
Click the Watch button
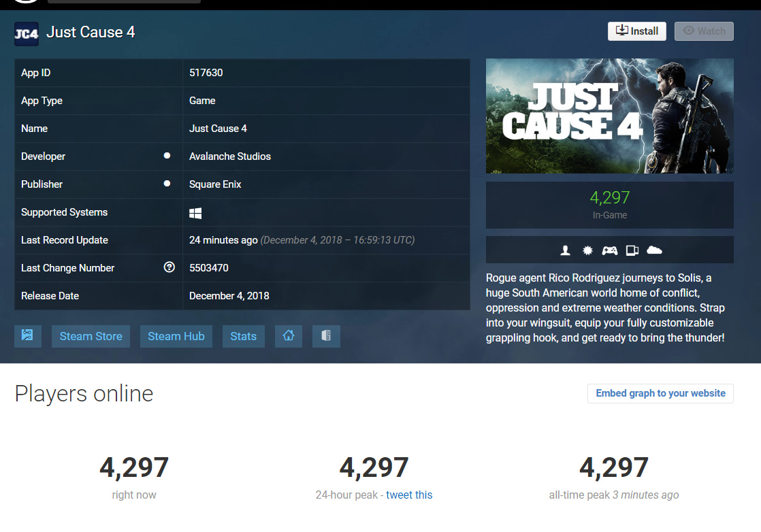coord(704,31)
